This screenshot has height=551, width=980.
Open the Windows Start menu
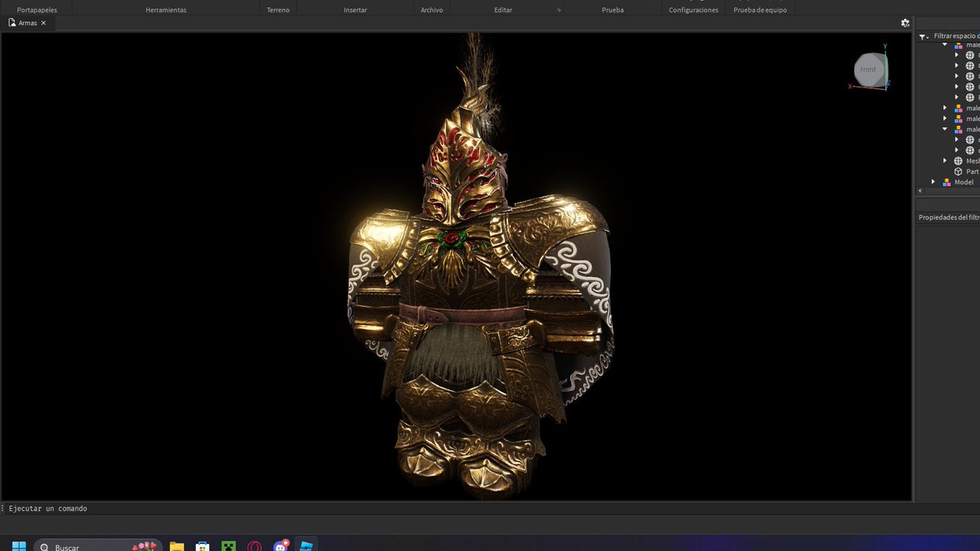pos(19,546)
